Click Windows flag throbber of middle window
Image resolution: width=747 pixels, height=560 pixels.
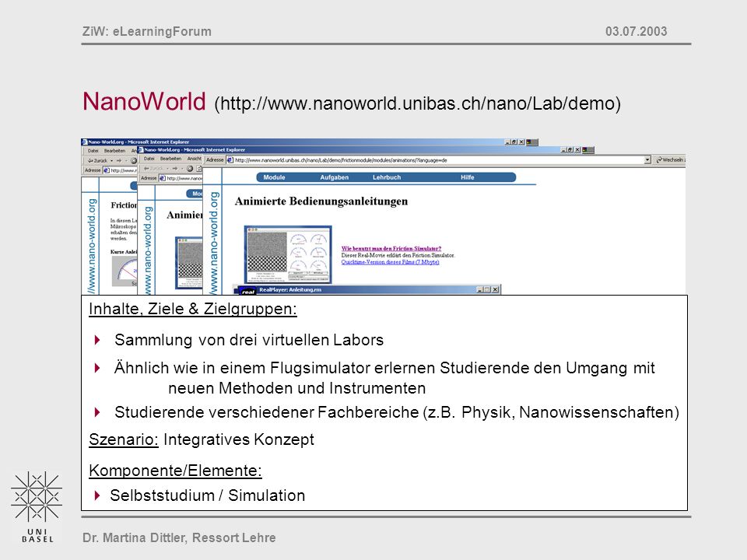coord(588,149)
